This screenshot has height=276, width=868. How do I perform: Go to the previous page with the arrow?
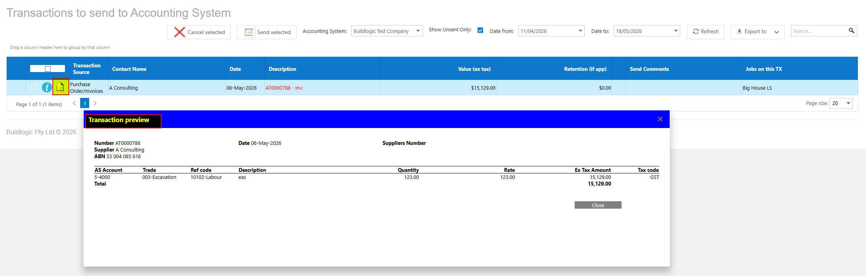click(74, 103)
